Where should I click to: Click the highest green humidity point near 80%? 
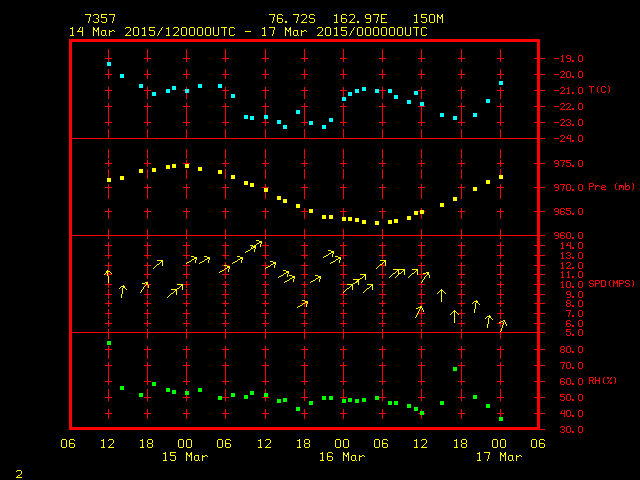coord(109,344)
